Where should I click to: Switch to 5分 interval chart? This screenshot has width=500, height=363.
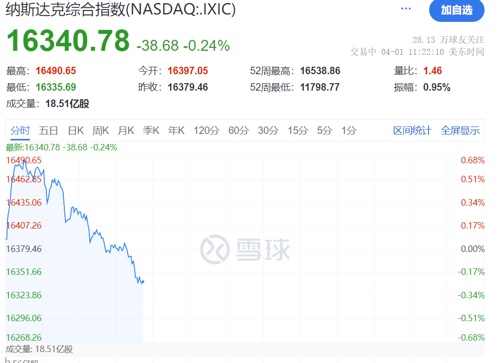click(x=324, y=130)
